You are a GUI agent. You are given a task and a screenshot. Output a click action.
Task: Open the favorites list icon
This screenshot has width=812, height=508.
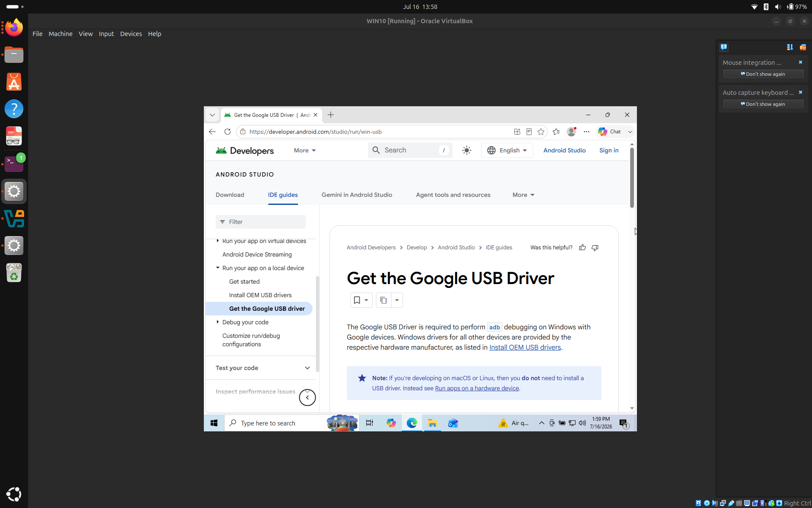tap(556, 132)
